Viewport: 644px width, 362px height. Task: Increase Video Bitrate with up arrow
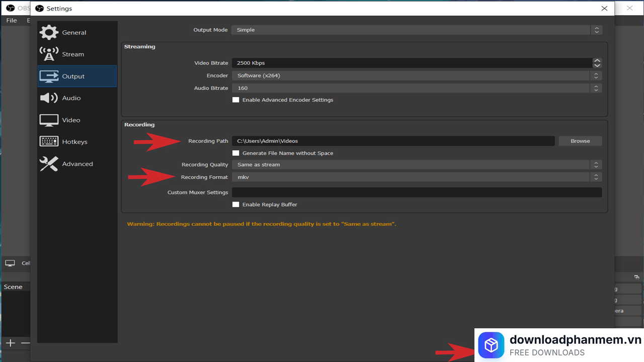(597, 61)
